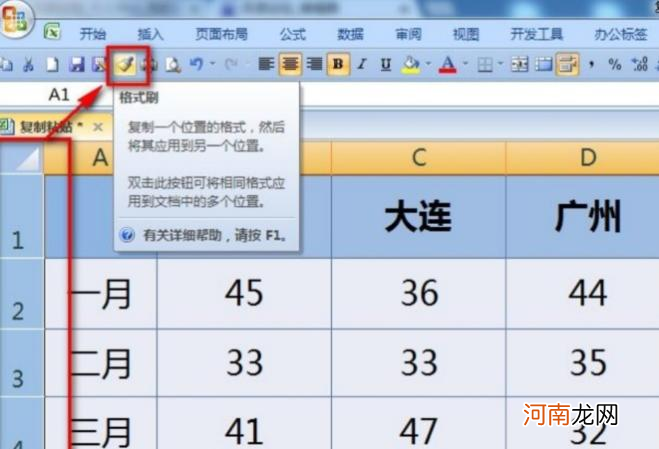Open the 视图 ribbon tab

click(466, 34)
